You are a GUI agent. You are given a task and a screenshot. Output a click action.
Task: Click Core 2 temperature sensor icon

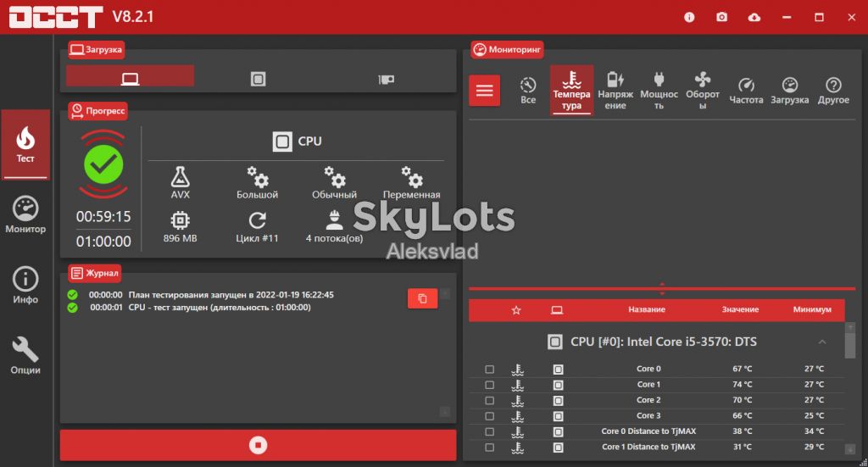pyautogui.click(x=518, y=400)
